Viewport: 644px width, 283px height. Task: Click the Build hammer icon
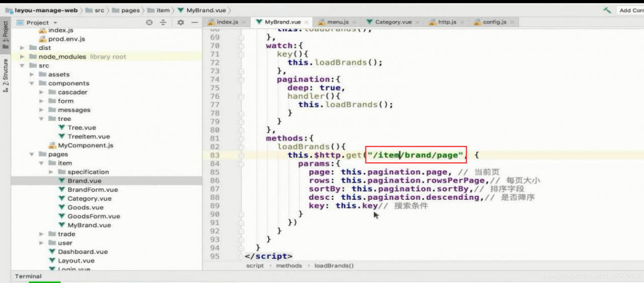(607, 10)
